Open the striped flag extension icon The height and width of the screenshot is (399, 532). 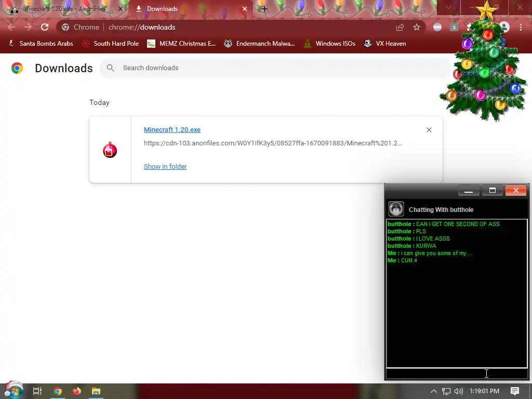(437, 27)
